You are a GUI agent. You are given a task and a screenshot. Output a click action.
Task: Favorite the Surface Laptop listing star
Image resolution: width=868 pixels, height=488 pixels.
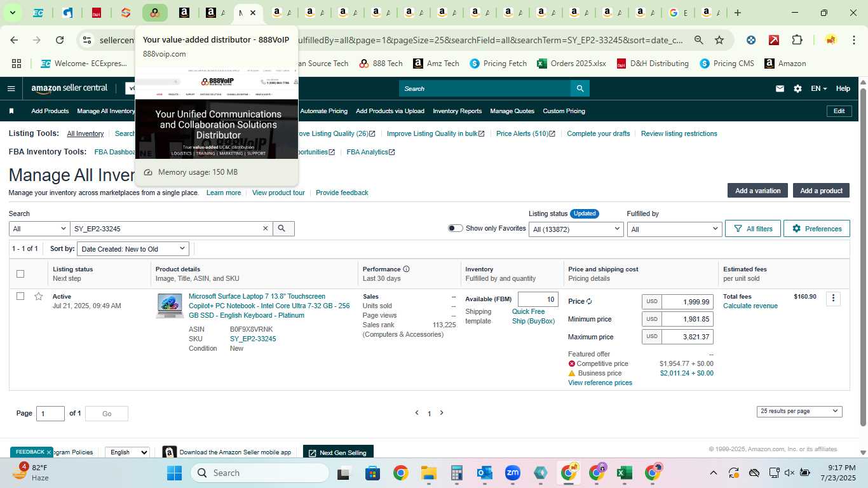click(x=38, y=296)
